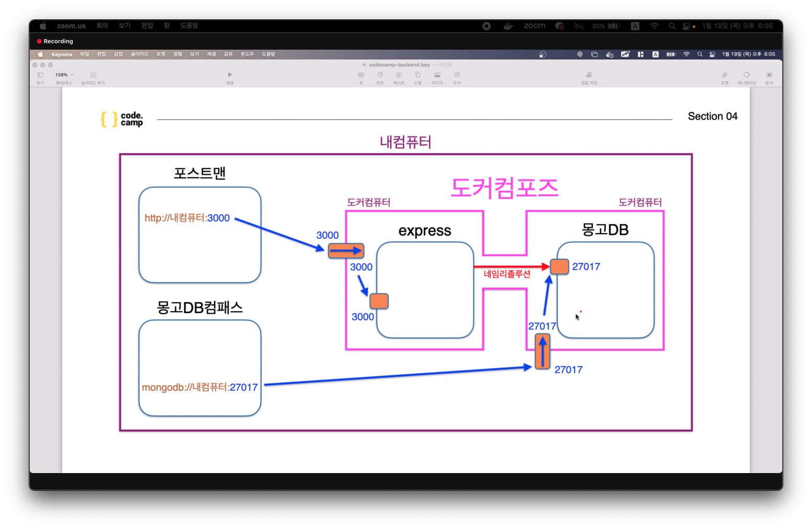Click the A input source icon in top bar
Viewport: 812px width, 529px height.
click(x=635, y=26)
